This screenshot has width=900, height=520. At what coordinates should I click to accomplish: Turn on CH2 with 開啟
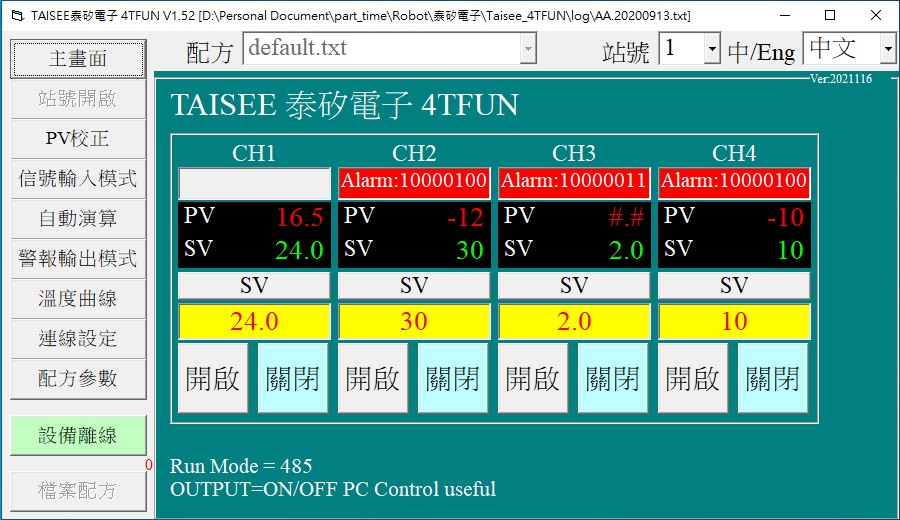[x=373, y=378]
